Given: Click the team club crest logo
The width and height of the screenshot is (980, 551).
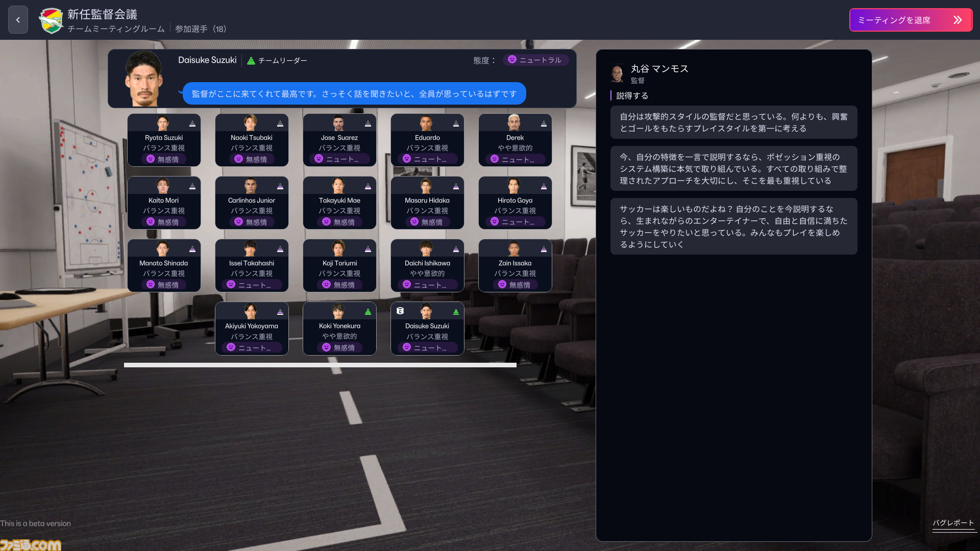Looking at the screenshot, I should click(x=51, y=20).
